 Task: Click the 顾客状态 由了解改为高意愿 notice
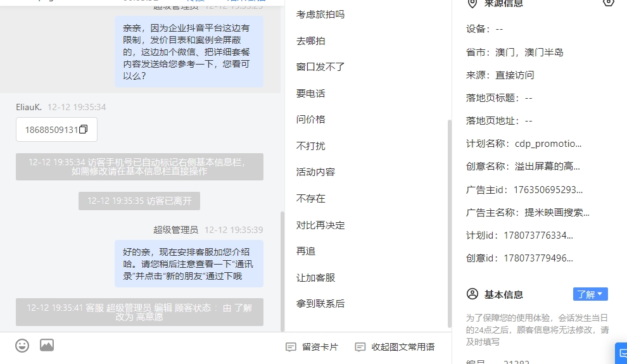139,312
